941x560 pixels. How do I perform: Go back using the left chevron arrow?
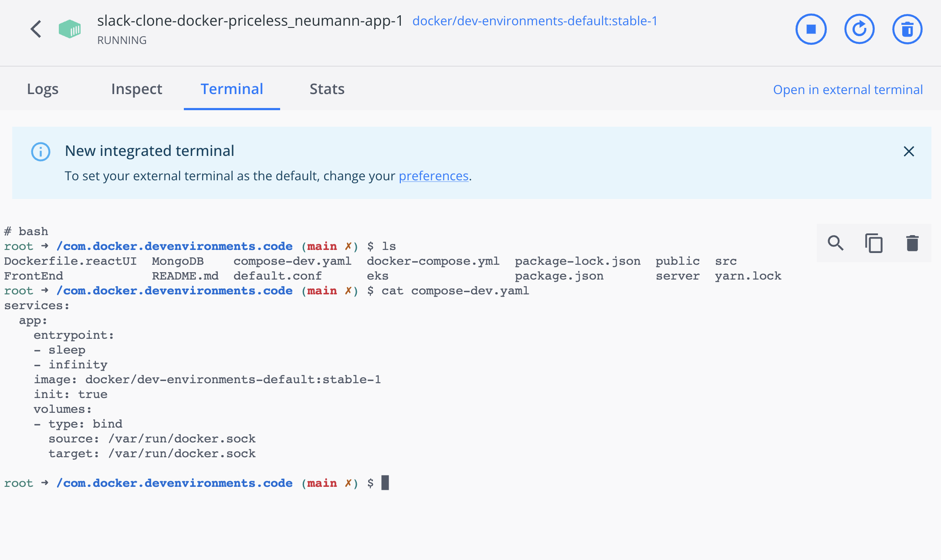pos(36,29)
